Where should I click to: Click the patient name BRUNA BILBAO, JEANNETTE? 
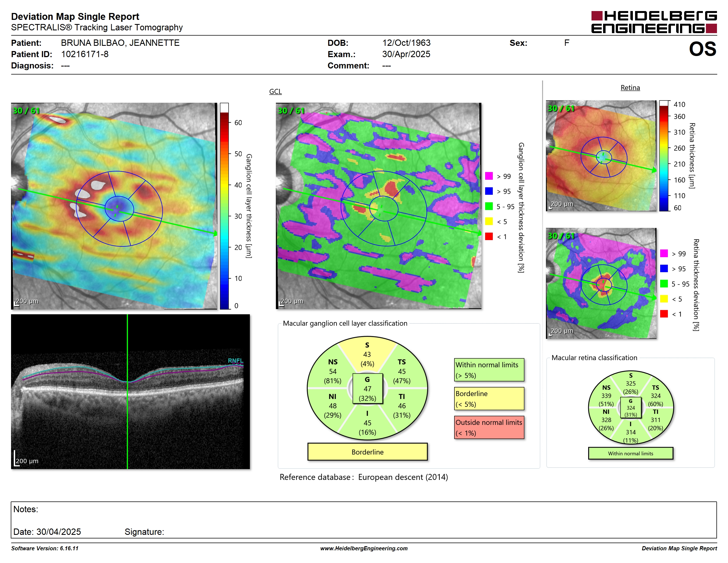[x=120, y=43]
